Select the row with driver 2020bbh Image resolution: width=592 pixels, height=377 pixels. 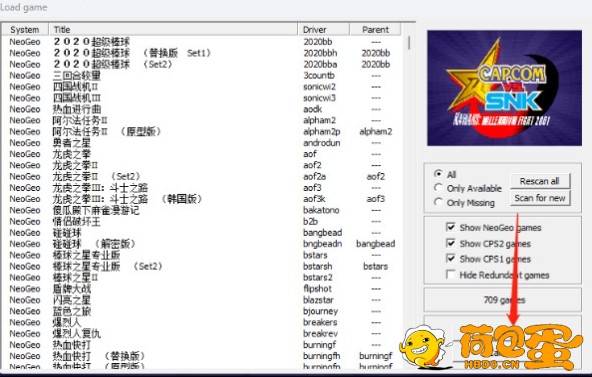[202, 53]
